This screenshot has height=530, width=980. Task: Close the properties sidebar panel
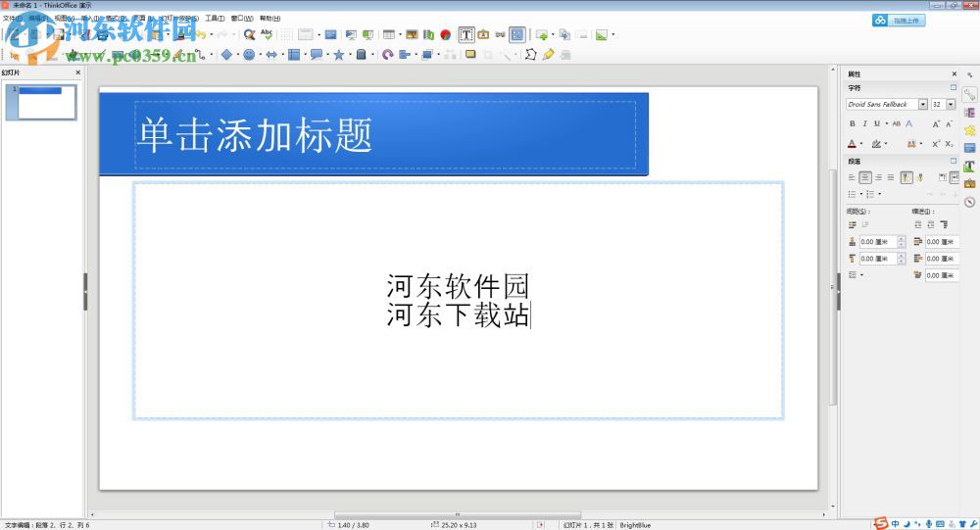click(955, 73)
